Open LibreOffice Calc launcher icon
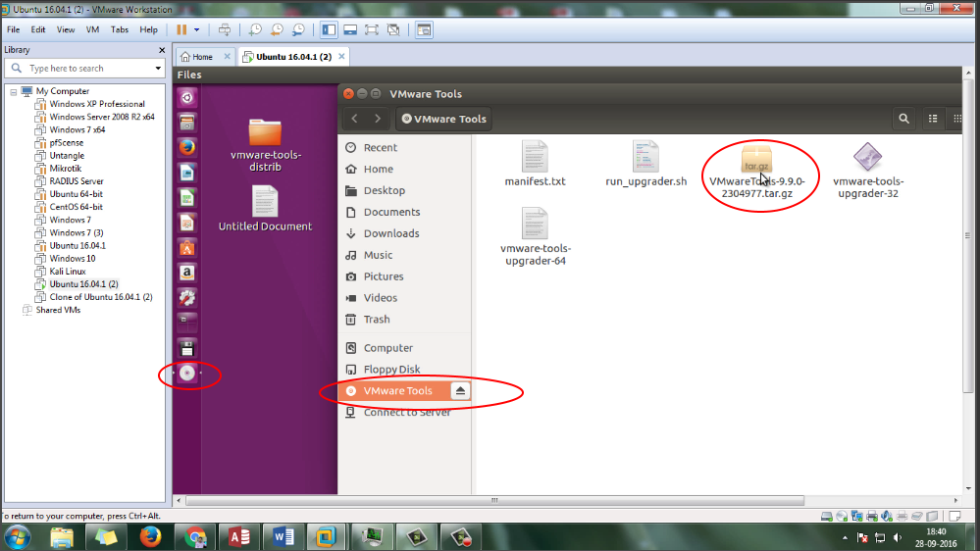Viewport: 980px width, 551px height. pyautogui.click(x=186, y=197)
